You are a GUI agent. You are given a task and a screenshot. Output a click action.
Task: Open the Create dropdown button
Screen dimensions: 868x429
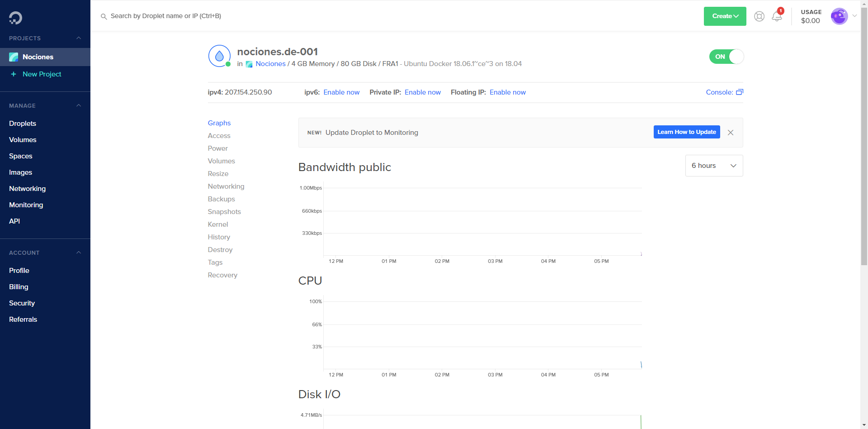pyautogui.click(x=725, y=16)
